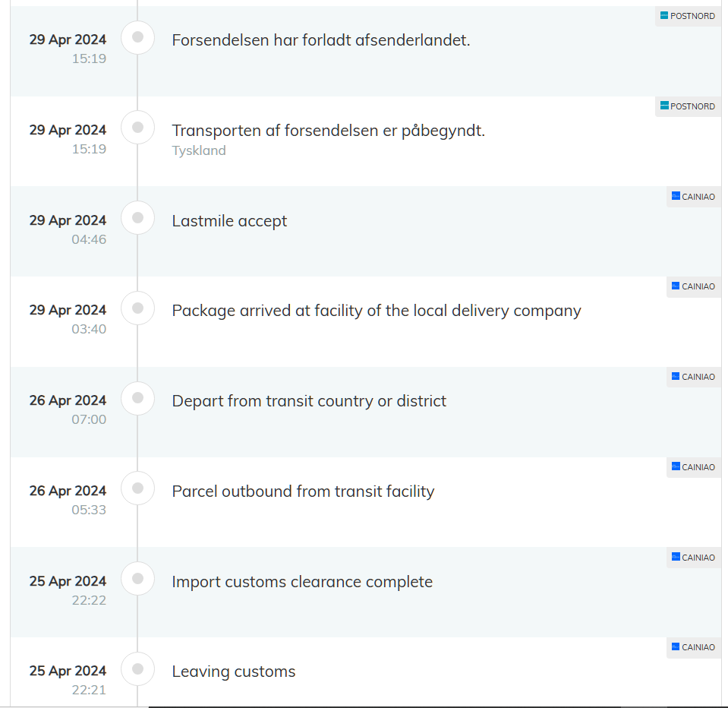Click the Cainiao badge on 'Package arrived at facility' row
The height and width of the screenshot is (708, 728).
[x=693, y=286]
